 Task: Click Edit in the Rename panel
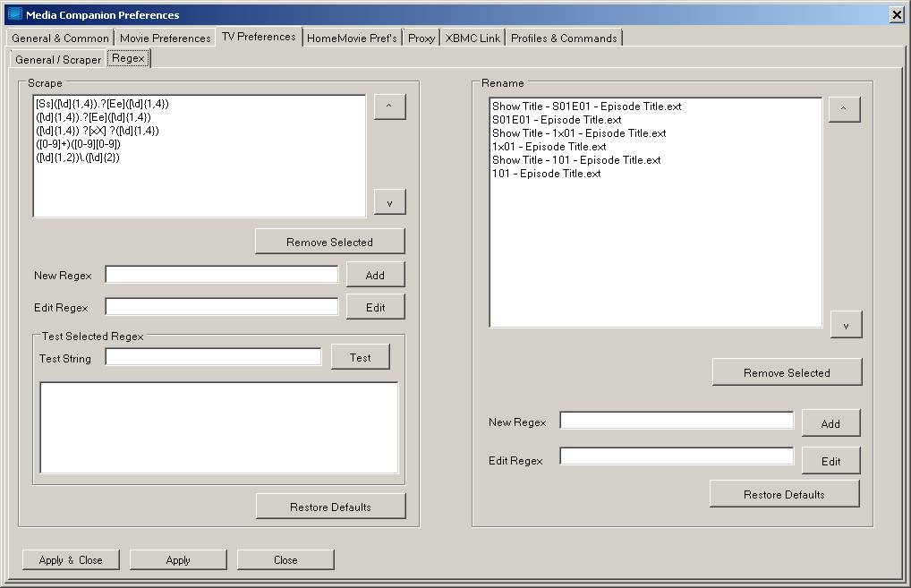(830, 461)
